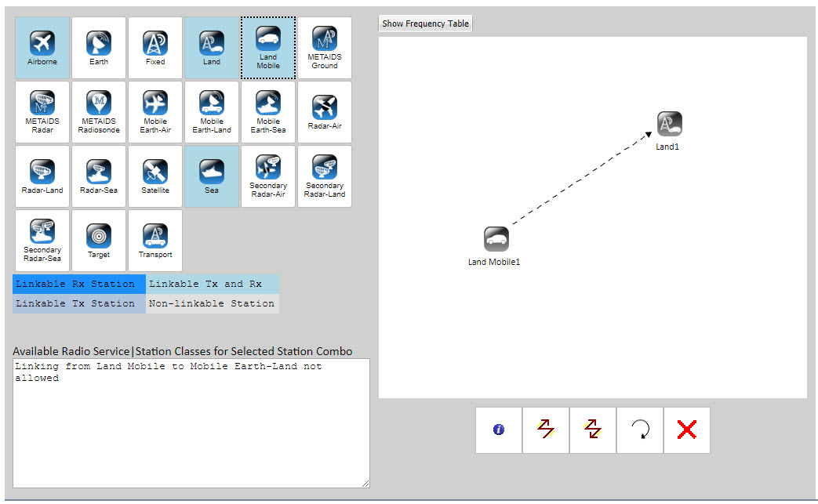Viewport: 818px width, 504px height.
Task: Select the Land Mobile station tile
Action: coord(268,48)
